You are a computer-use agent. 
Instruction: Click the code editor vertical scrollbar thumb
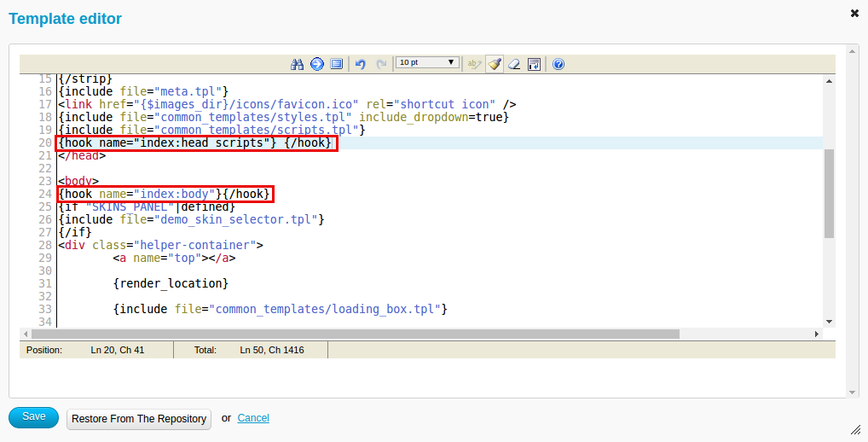point(829,194)
